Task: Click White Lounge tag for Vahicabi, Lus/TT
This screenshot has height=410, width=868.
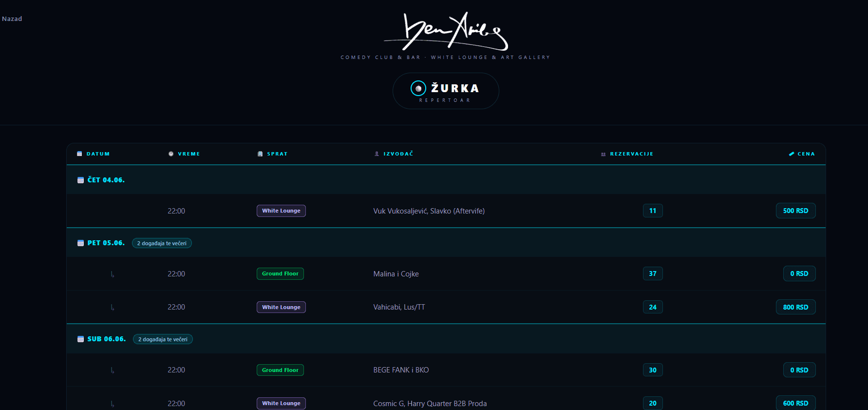Action: (281, 307)
